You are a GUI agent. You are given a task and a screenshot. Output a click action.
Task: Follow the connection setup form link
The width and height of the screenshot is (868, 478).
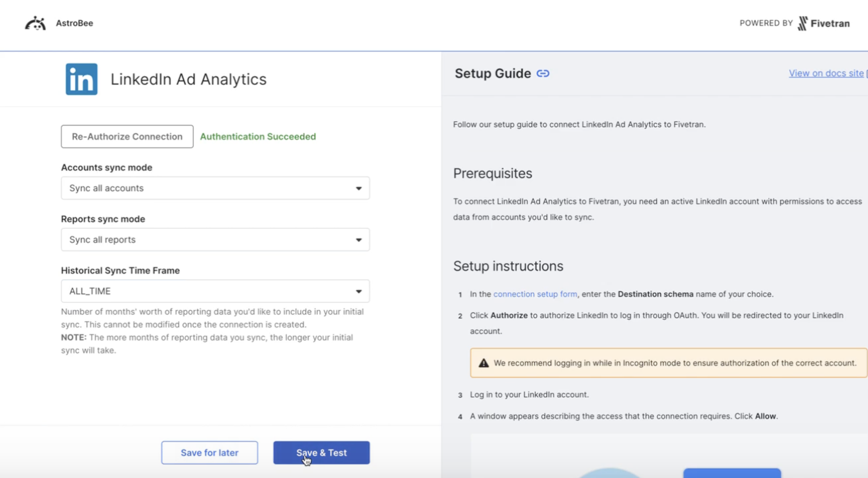tap(535, 294)
